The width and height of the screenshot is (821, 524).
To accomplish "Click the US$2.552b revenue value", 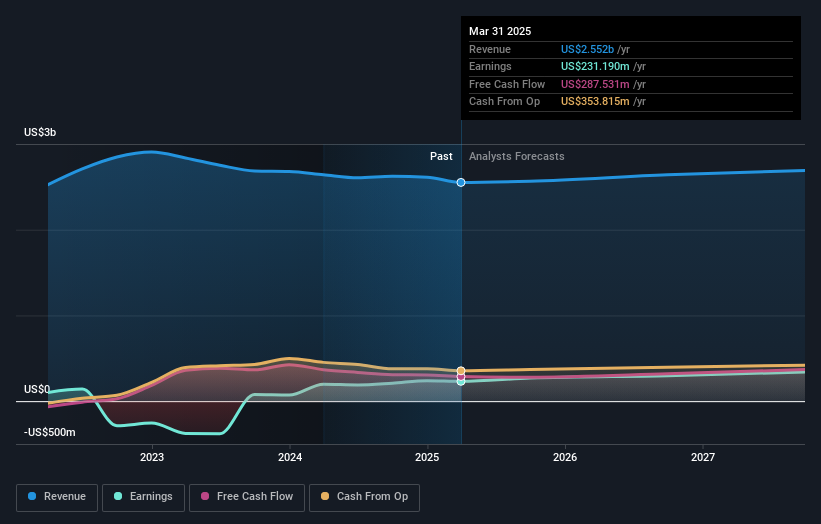I will 587,49.
